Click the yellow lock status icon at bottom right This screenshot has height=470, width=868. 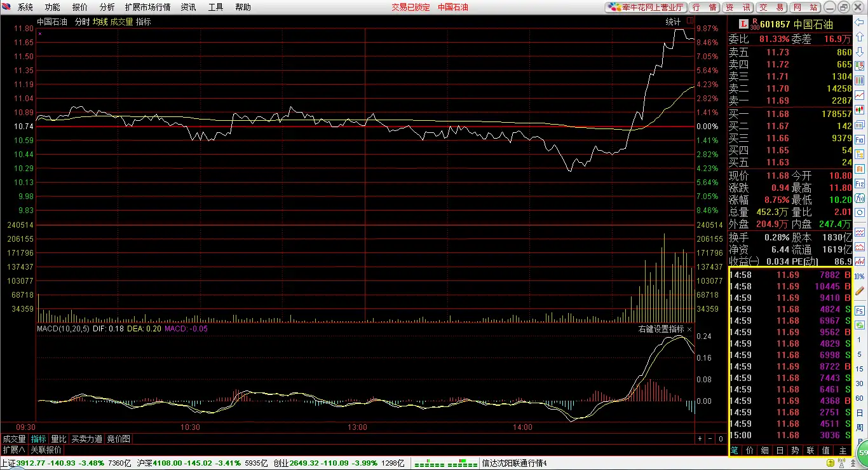click(831, 463)
